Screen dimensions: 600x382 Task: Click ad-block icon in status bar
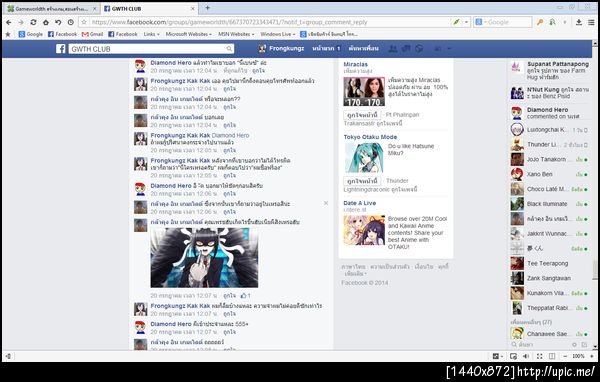(514, 356)
